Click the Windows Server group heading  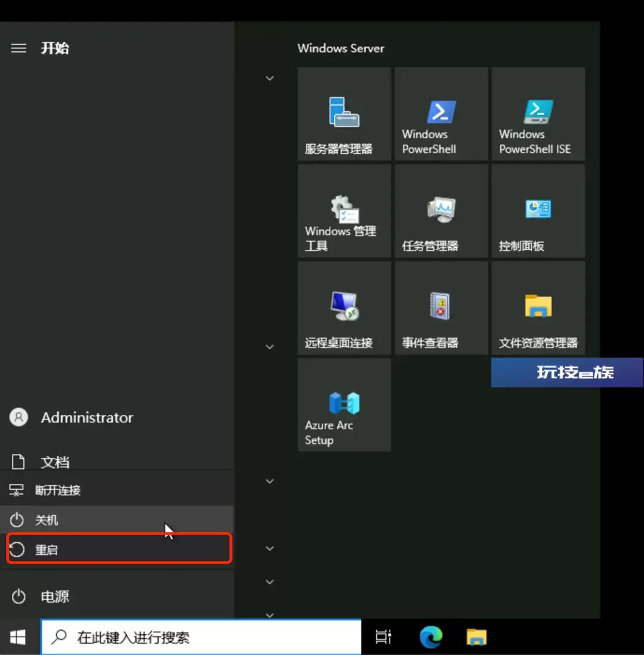[340, 48]
